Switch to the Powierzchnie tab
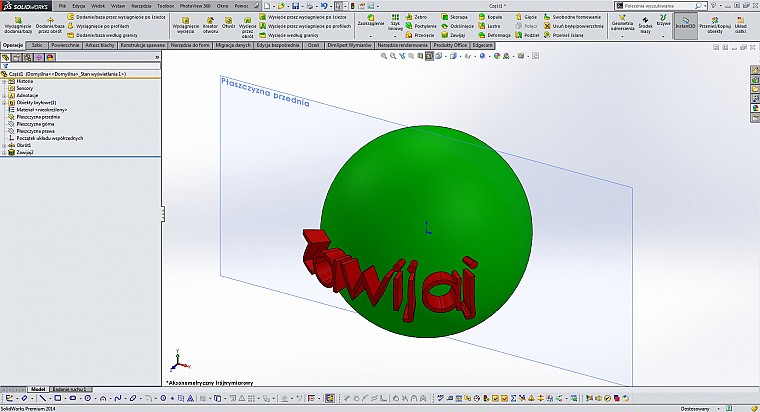 pos(65,45)
